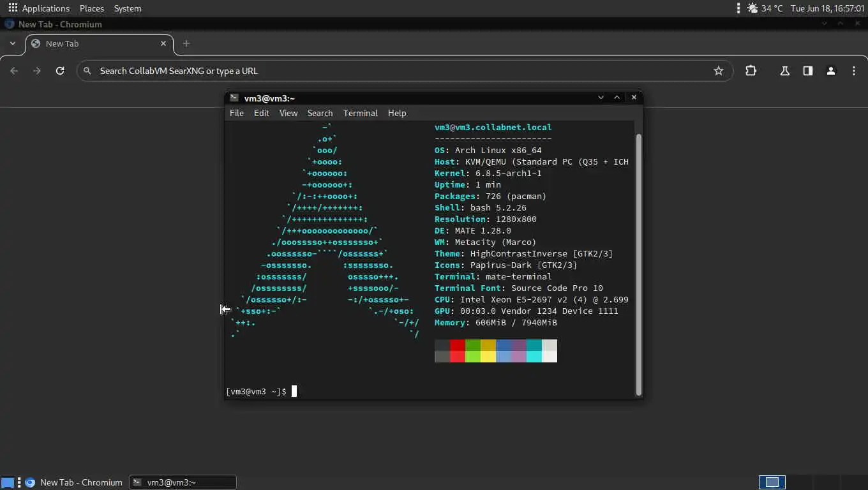
Task: Click the Shell: bash 5.2.26 line
Action: coord(481,207)
